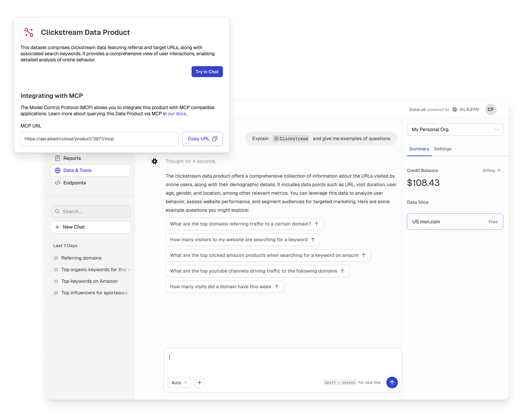The height and width of the screenshot is (420, 531).
Task: Click the sidebar Search field
Action: (90, 212)
